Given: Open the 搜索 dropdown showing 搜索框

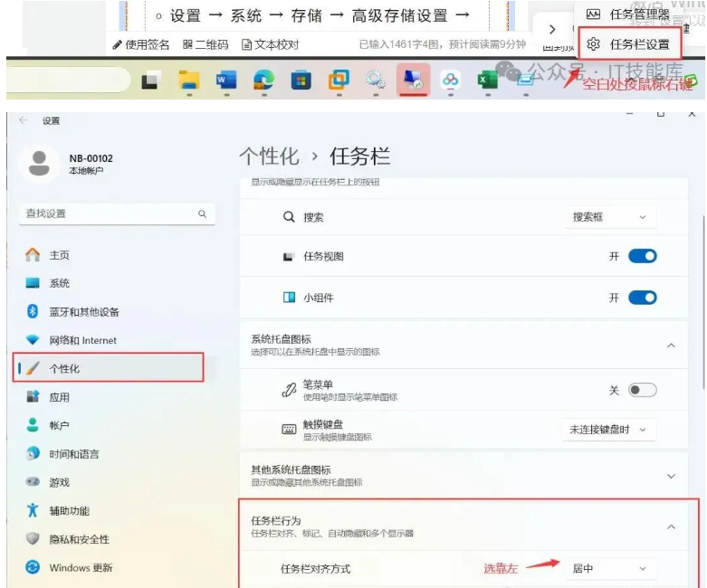Looking at the screenshot, I should [x=610, y=217].
